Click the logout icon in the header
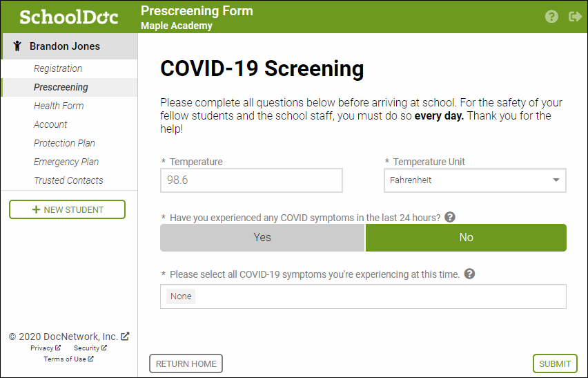Screen dimensions: 588x378 pyautogui.click(x=575, y=17)
